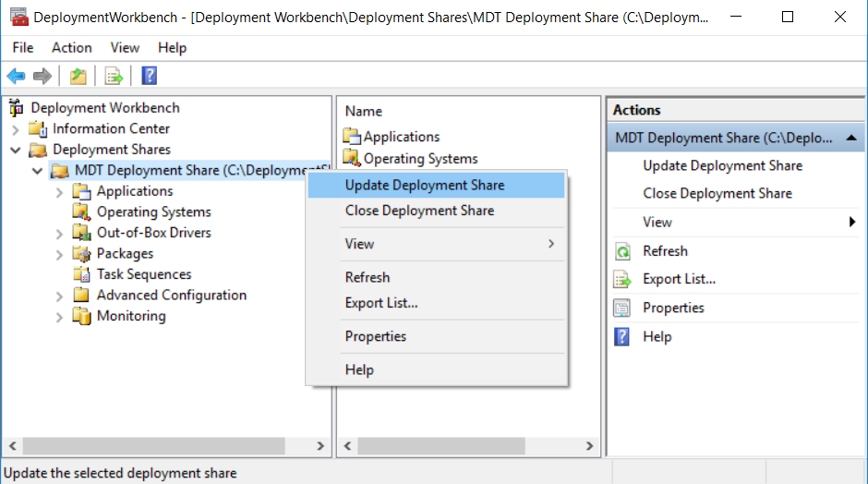868x484 pixels.
Task: Click Properties text in Actions pane
Action: pyautogui.click(x=673, y=308)
